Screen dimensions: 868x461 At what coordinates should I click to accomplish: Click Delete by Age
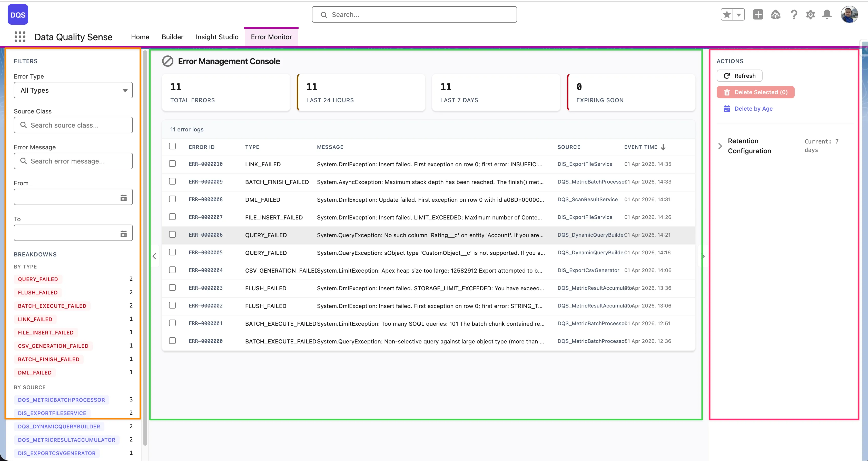point(748,108)
